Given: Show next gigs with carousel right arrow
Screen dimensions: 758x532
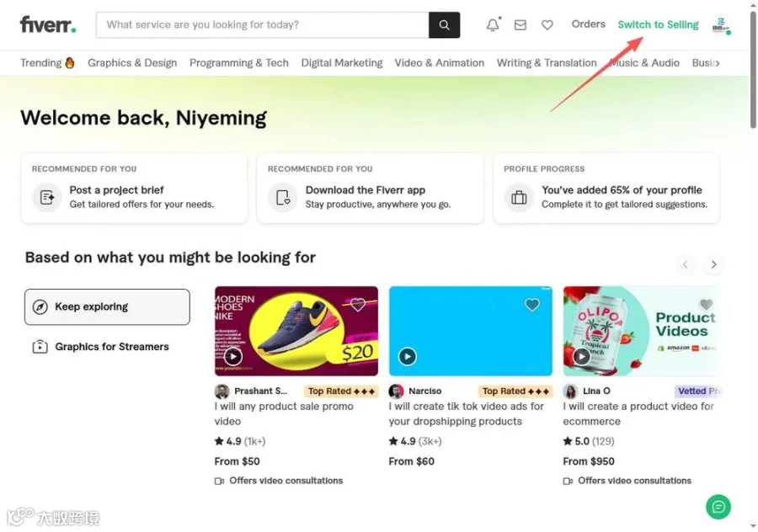Looking at the screenshot, I should pyautogui.click(x=713, y=264).
